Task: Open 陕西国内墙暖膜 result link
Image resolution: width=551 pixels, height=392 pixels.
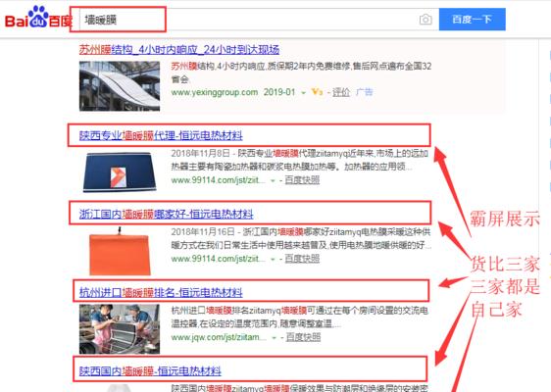Action: [x=150, y=370]
